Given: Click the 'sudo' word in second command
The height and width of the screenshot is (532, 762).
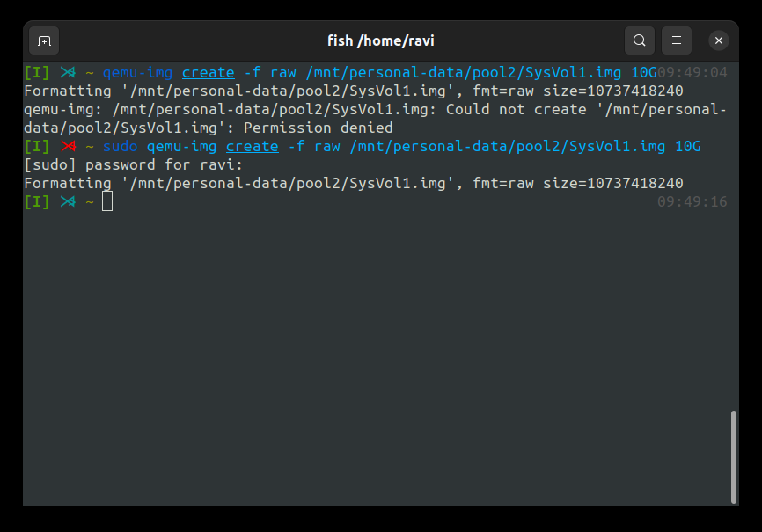Looking at the screenshot, I should tap(120, 146).
